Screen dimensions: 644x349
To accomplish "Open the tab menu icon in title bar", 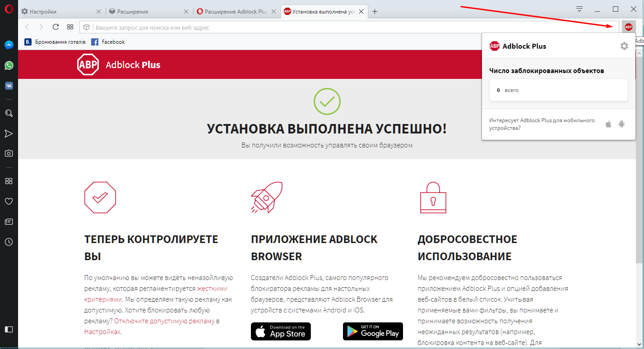I will point(580,9).
